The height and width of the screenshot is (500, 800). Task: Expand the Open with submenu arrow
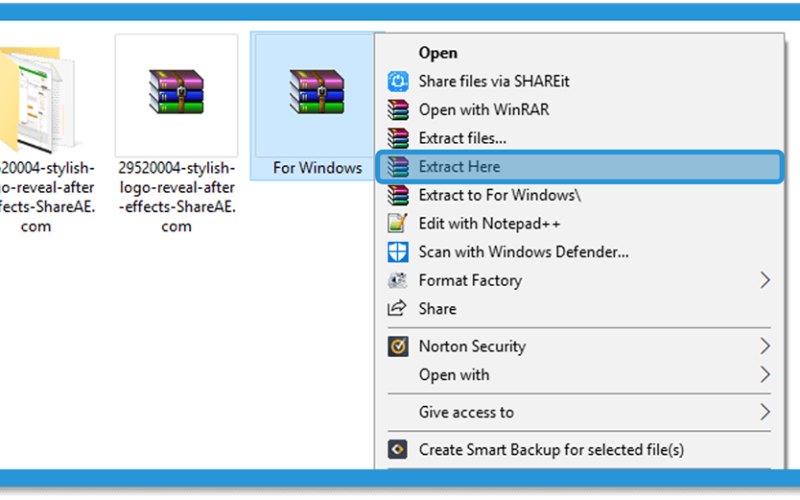[x=765, y=374]
